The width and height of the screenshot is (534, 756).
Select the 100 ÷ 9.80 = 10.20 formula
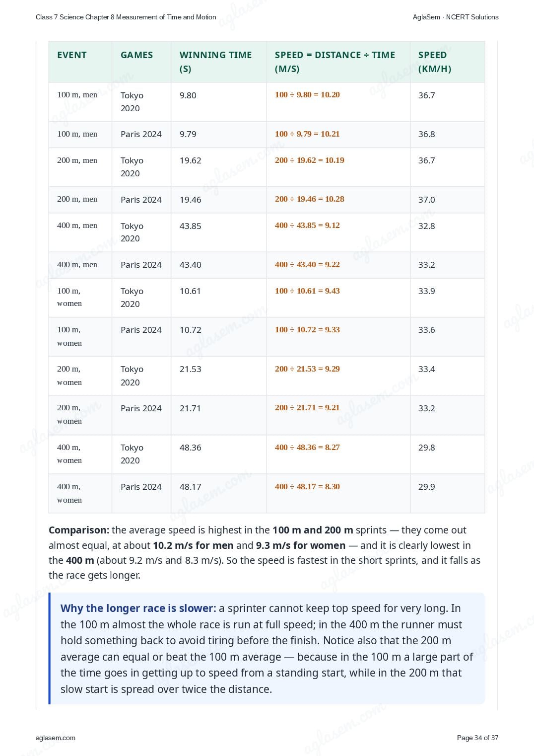[307, 94]
